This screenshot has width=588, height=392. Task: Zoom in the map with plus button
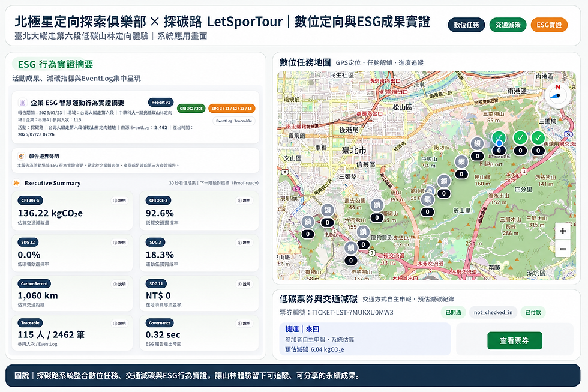click(563, 231)
